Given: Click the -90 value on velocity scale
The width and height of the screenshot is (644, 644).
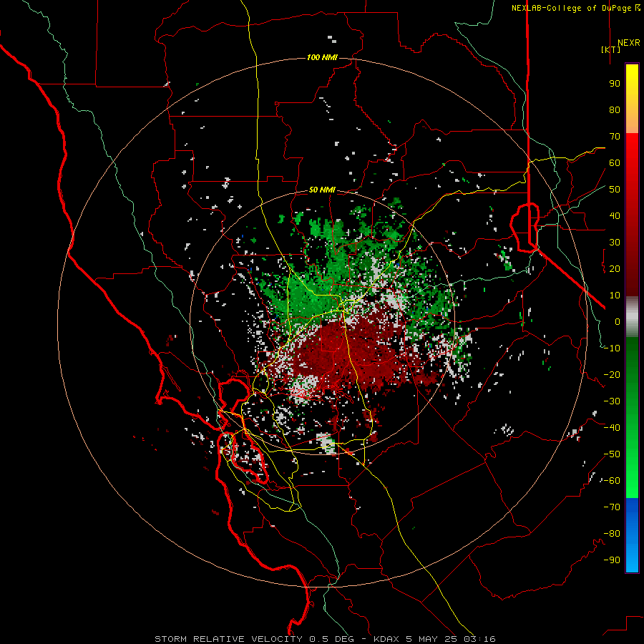Looking at the screenshot, I should click(x=612, y=560).
